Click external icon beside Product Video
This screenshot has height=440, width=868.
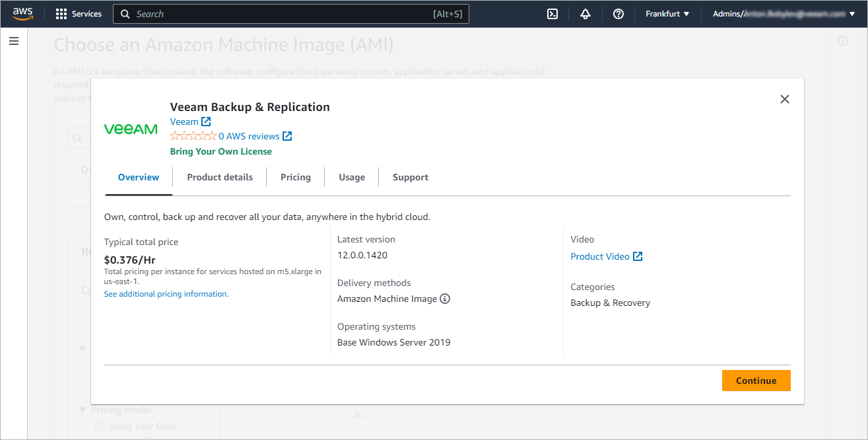pyautogui.click(x=638, y=256)
